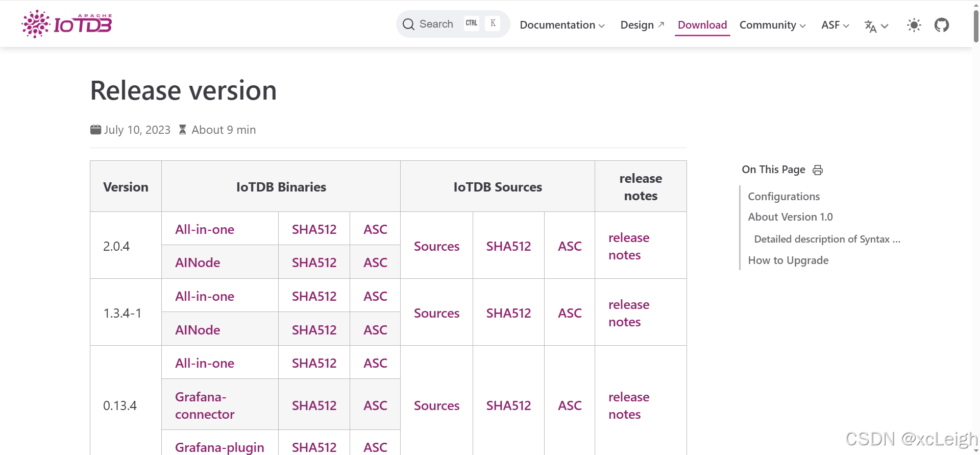Click the IoTDB Sources column header

pos(498,187)
